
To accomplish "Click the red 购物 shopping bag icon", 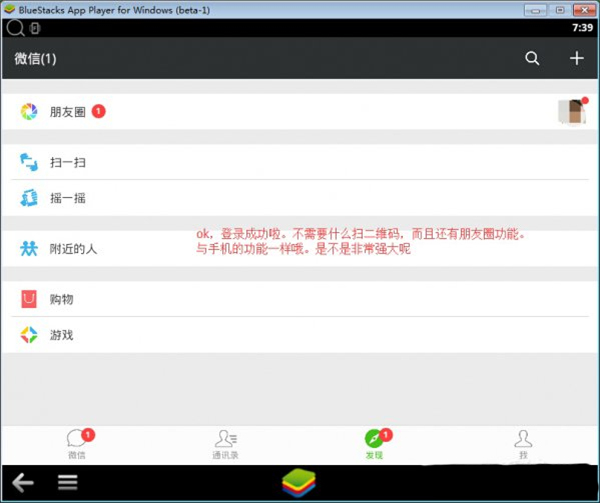I will (29, 299).
